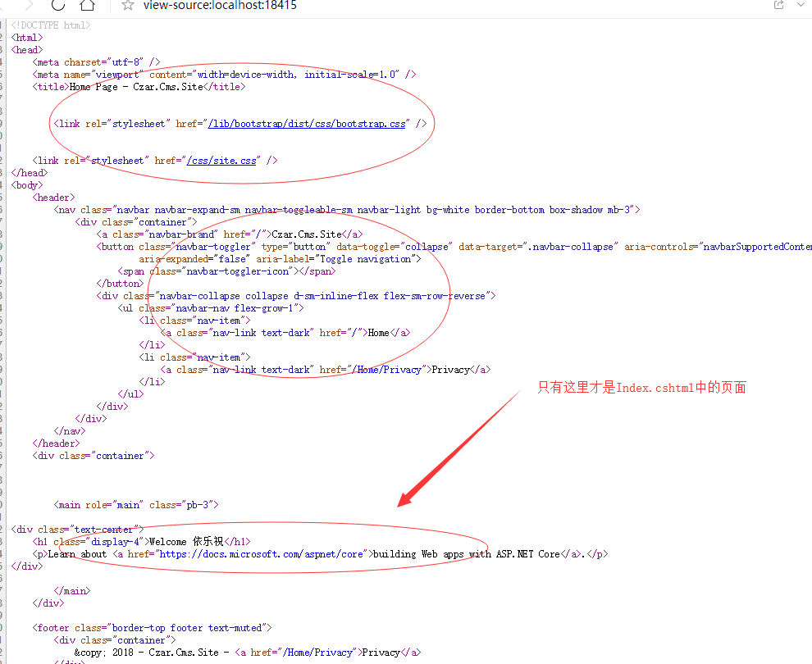Click the footer class "border-top footer text-muted" line
The width and height of the screenshot is (812, 664).
pyautogui.click(x=152, y=628)
